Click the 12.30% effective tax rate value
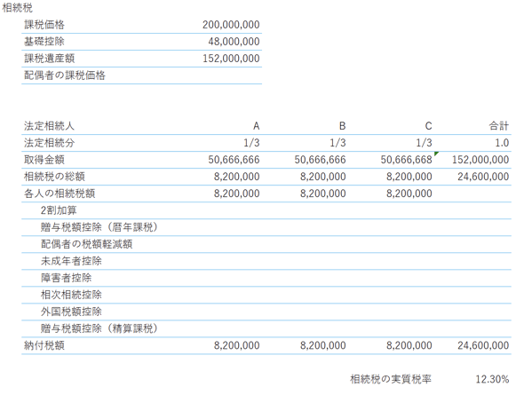The image size is (532, 395). 492,379
